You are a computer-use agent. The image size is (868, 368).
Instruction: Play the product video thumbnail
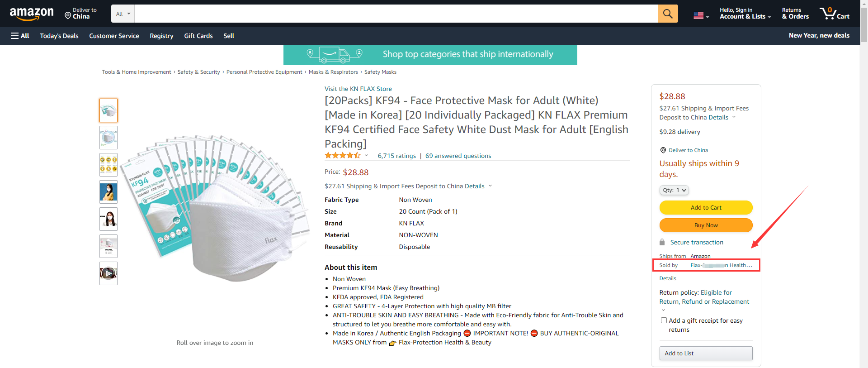pyautogui.click(x=108, y=273)
